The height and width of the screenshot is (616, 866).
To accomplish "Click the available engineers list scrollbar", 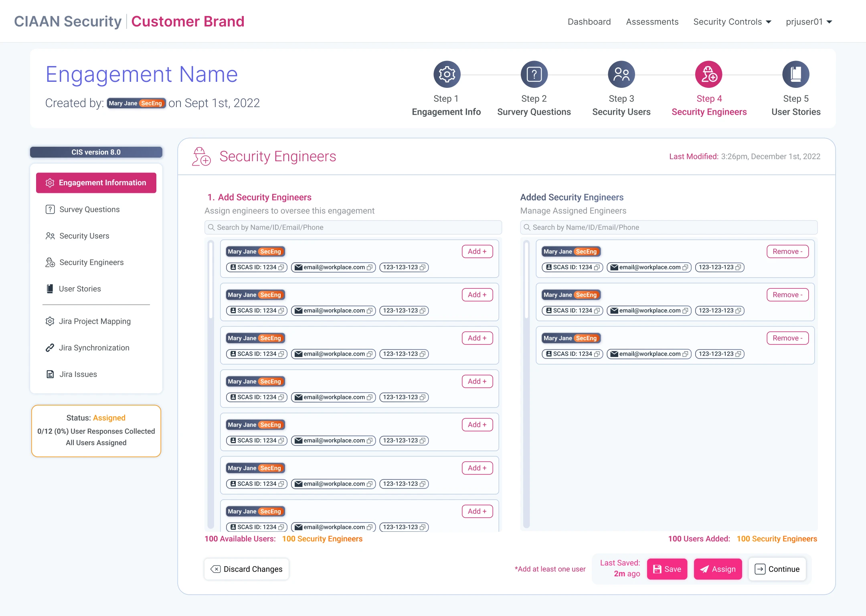I will tap(211, 281).
